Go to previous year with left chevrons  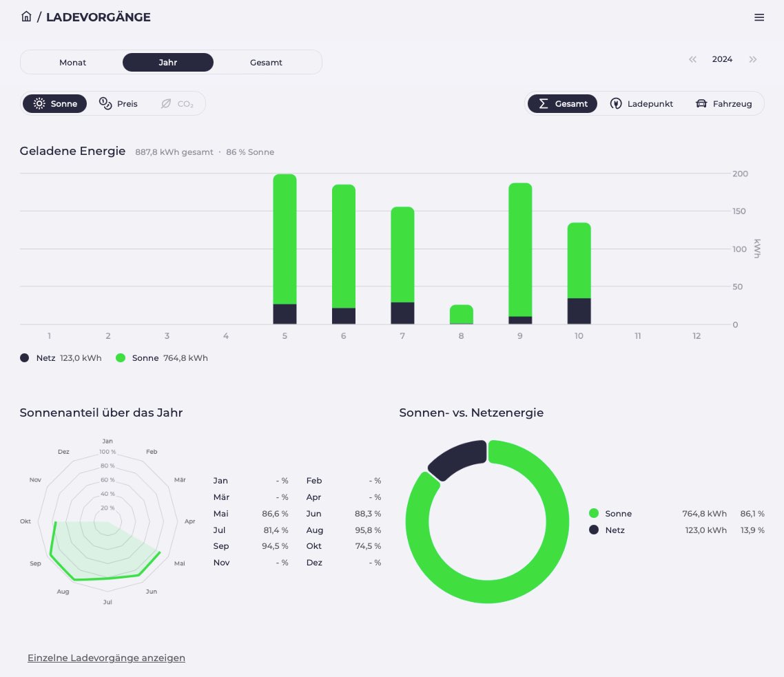tap(692, 59)
